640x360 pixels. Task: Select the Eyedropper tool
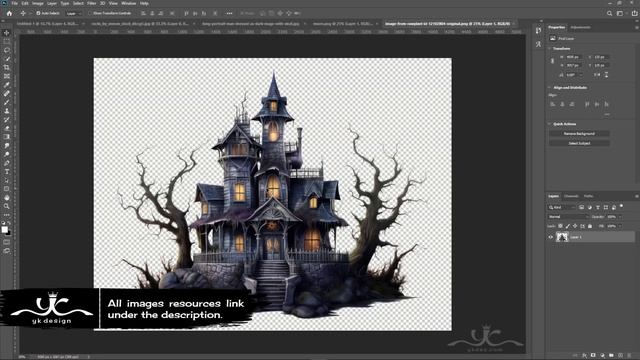coord(7,85)
